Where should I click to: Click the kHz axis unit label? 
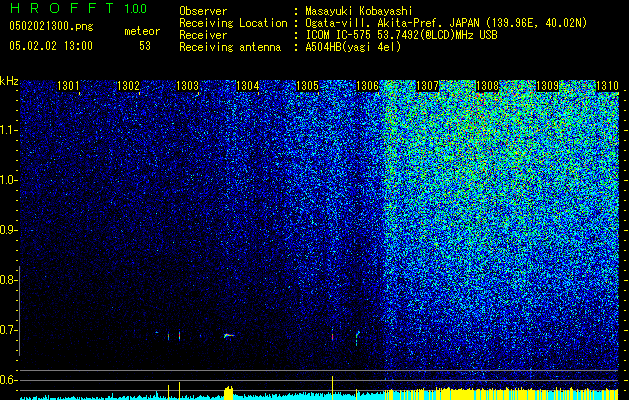9,81
